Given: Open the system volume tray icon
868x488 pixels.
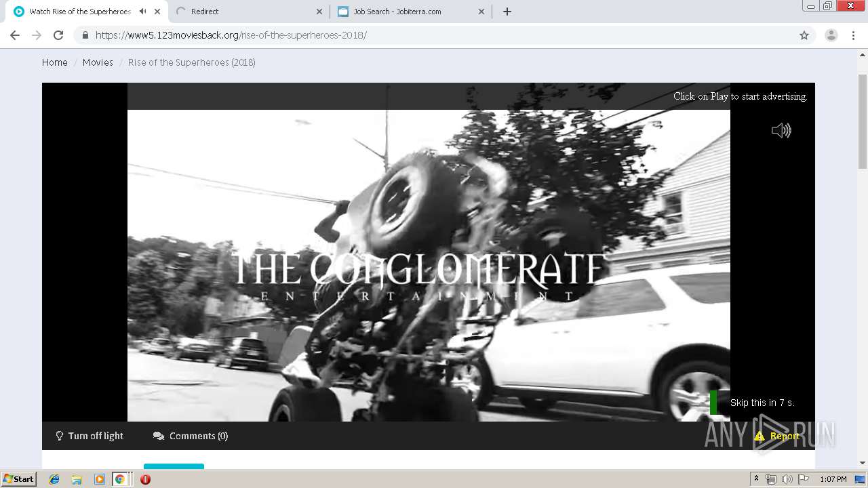Looking at the screenshot, I should (x=787, y=479).
